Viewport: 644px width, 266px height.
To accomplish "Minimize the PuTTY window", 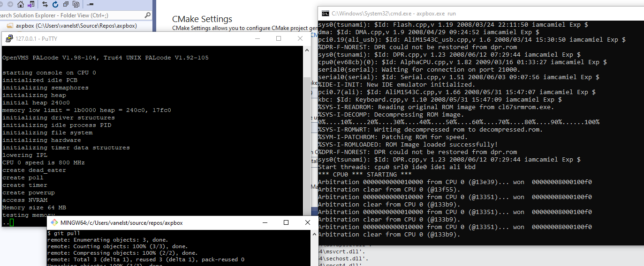I will pos(257,38).
